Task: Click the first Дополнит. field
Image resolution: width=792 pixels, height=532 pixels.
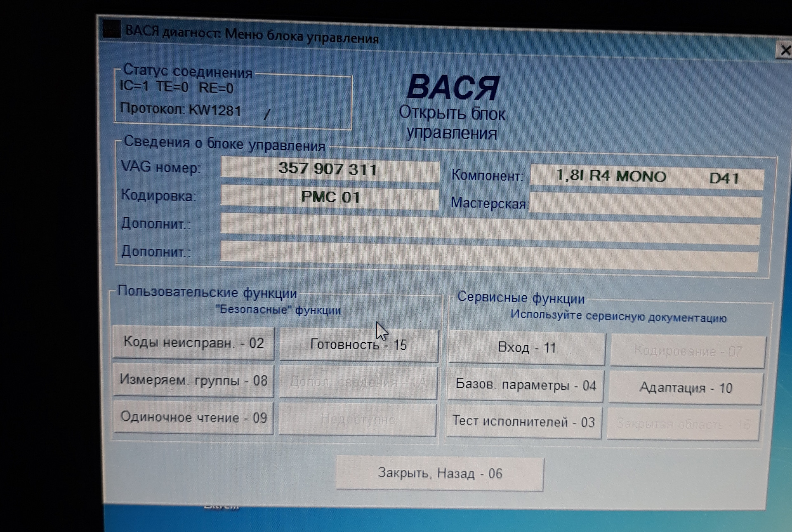Action: [490, 228]
